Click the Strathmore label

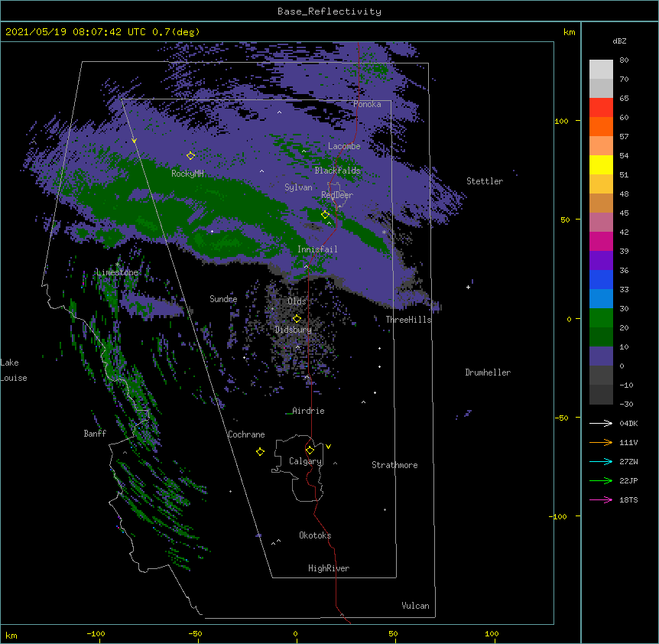[394, 465]
